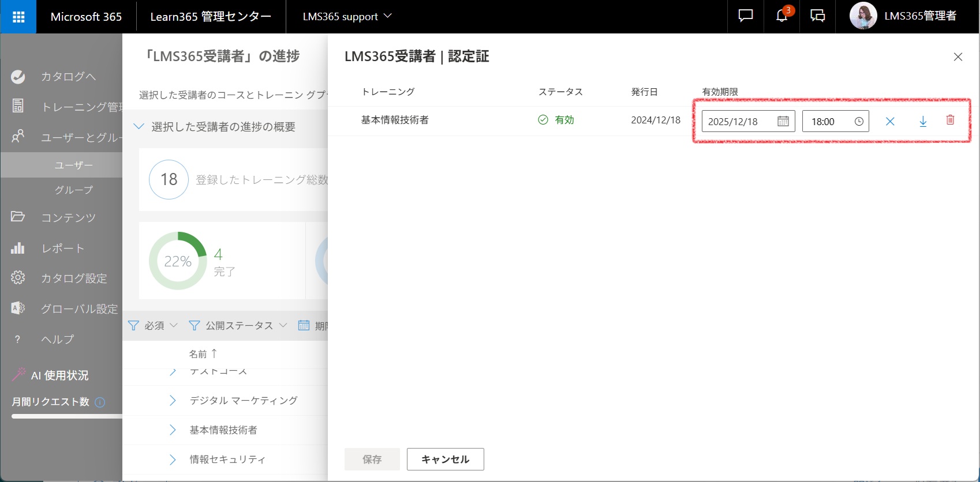Click the 月間リクエスト数 info icon

pyautogui.click(x=100, y=402)
